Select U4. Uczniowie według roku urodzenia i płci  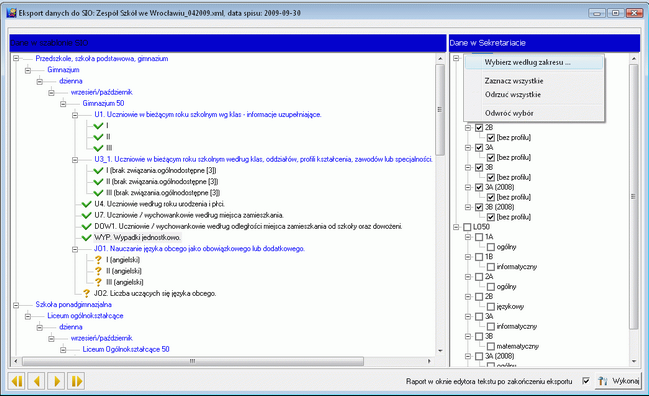[159, 204]
